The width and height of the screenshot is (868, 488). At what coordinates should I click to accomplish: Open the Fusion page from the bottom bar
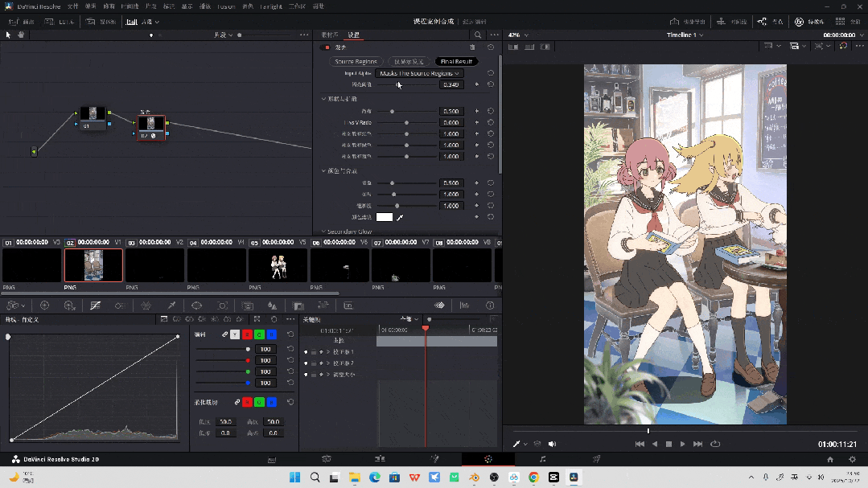coord(434,459)
